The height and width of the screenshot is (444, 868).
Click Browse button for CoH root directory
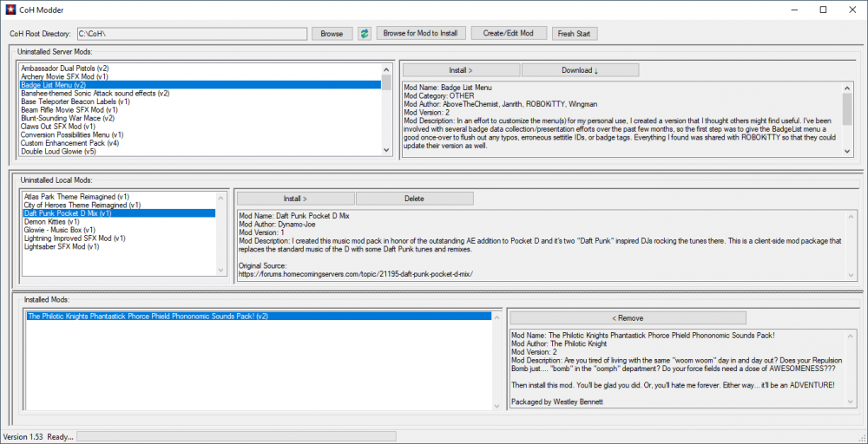tap(332, 34)
